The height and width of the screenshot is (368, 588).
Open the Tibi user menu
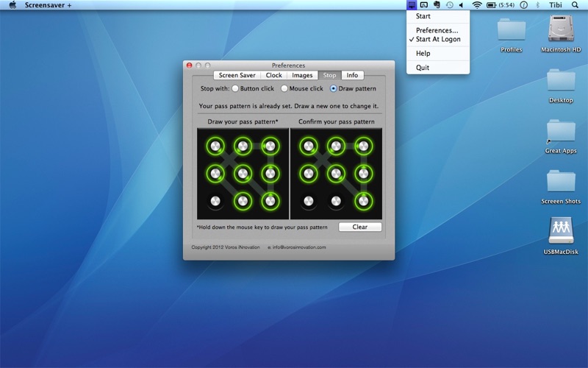[x=556, y=5]
